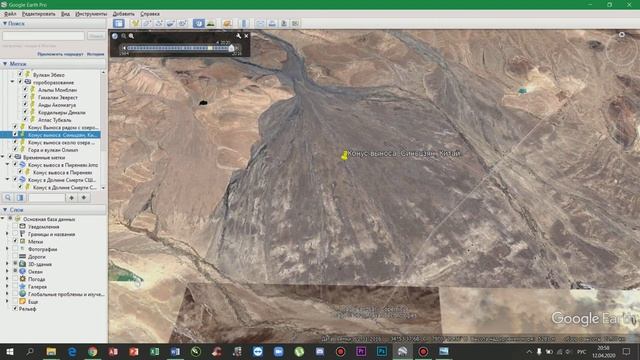Enable the Уведомления layer checkbox
The width and height of the screenshot is (640, 360).
tap(15, 227)
